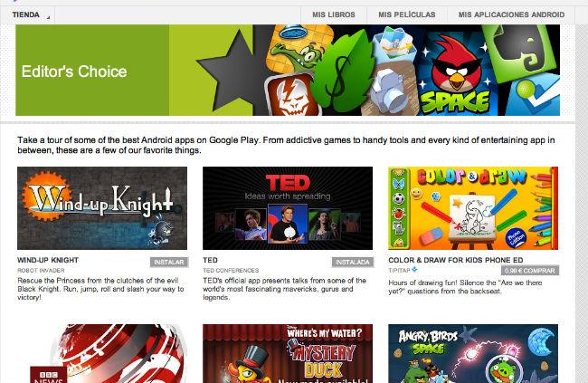
Task: Click the Foursquare checkmark icon in banner
Action: click(x=533, y=98)
